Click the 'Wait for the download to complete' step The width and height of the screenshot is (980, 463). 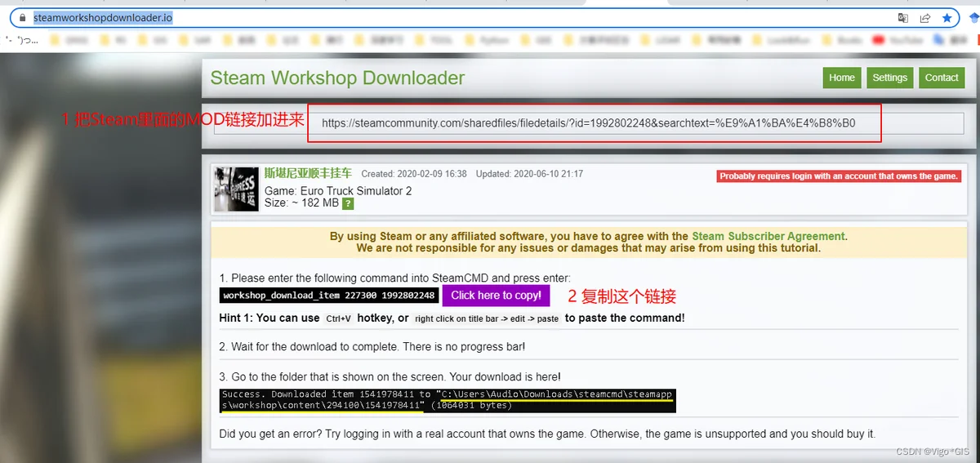pos(372,347)
